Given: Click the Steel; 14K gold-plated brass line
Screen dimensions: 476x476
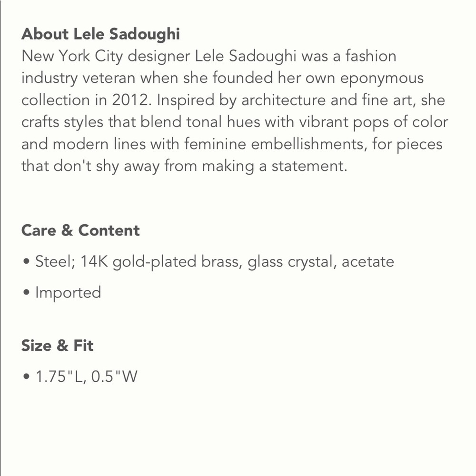Looking at the screenshot, I should tap(215, 262).
